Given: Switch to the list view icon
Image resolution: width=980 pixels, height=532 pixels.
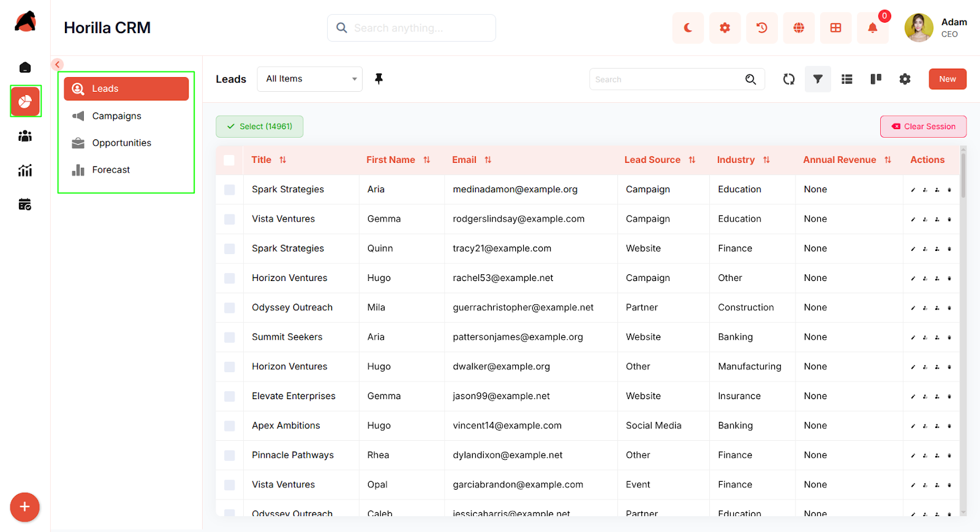Looking at the screenshot, I should [x=847, y=79].
